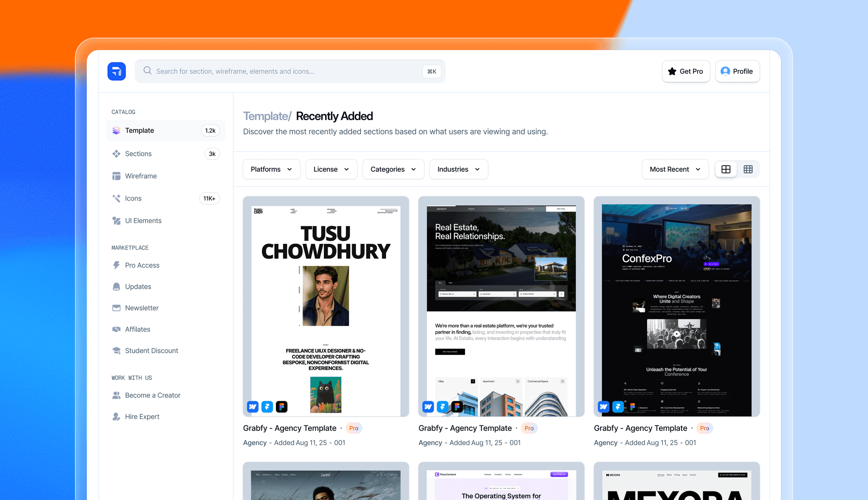
Task: Open Wireframe in the sidebar
Action: coord(141,176)
